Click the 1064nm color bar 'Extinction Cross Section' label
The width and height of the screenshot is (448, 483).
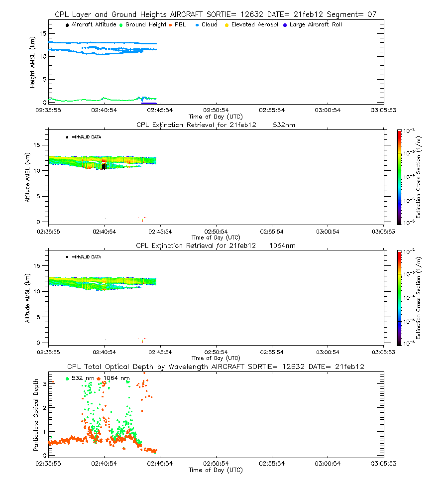[419, 298]
